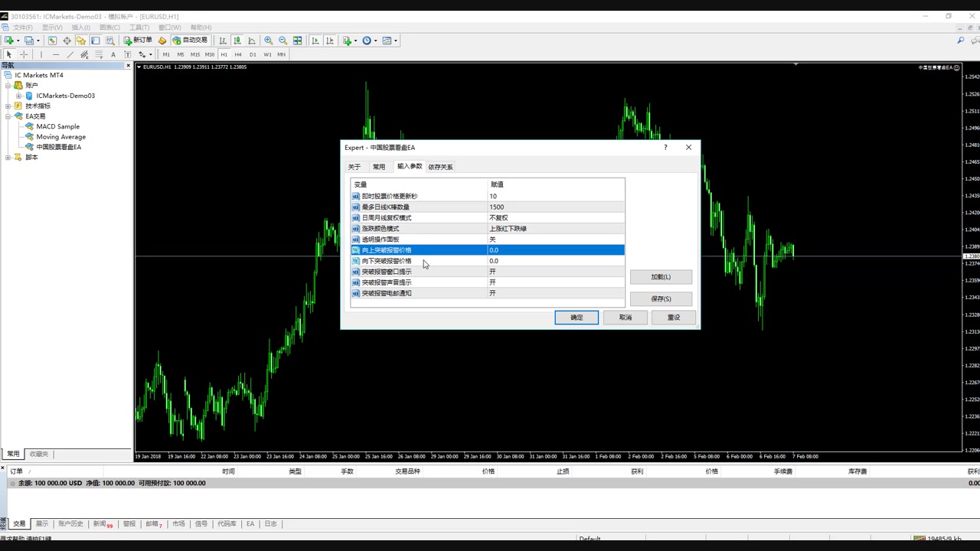Collapse the 账户 tree node

8,86
